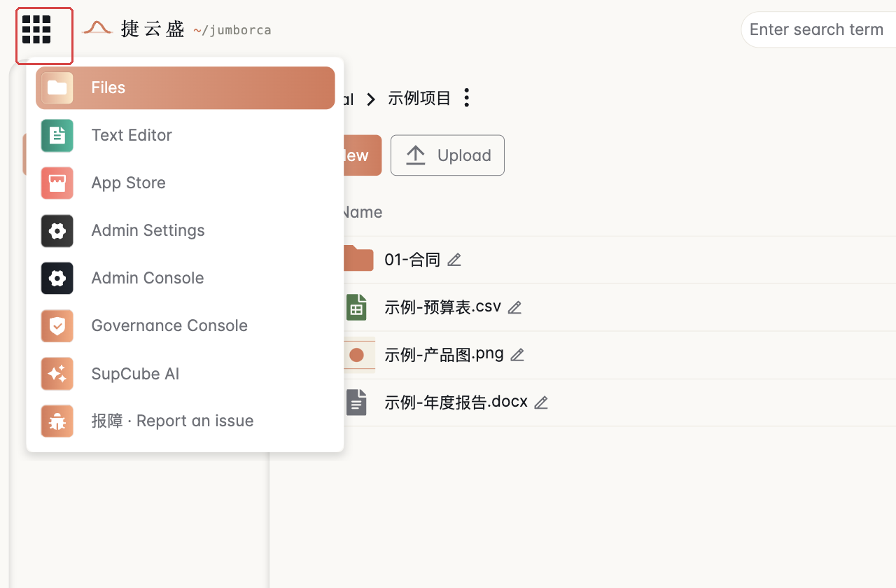Select Admin Console menu entry
Image resolution: width=896 pixels, height=588 pixels.
(x=185, y=279)
